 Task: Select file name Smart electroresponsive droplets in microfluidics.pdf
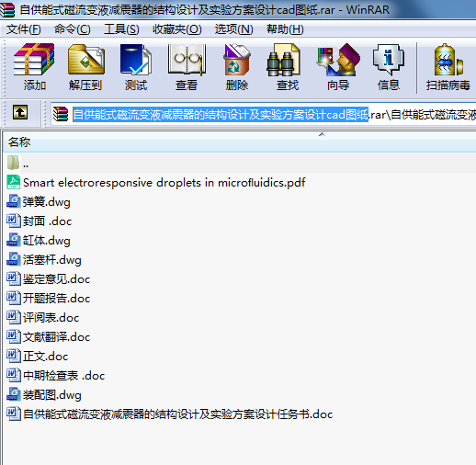pos(164,183)
